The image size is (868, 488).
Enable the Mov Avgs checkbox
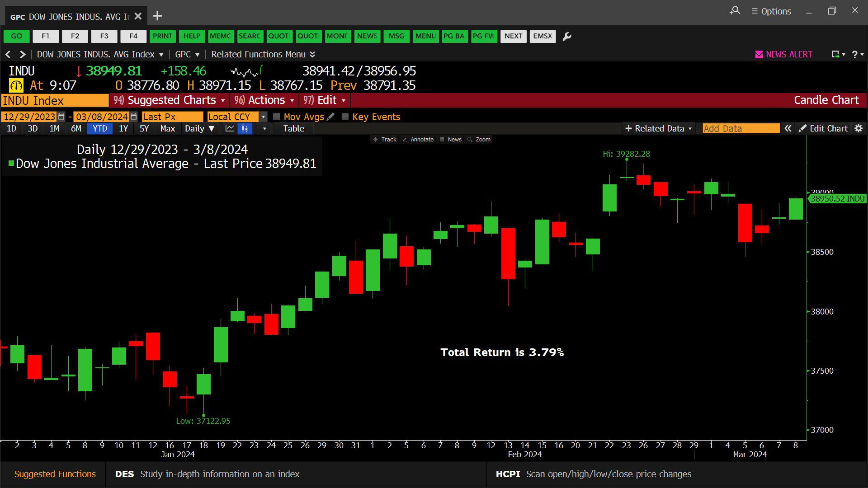277,117
